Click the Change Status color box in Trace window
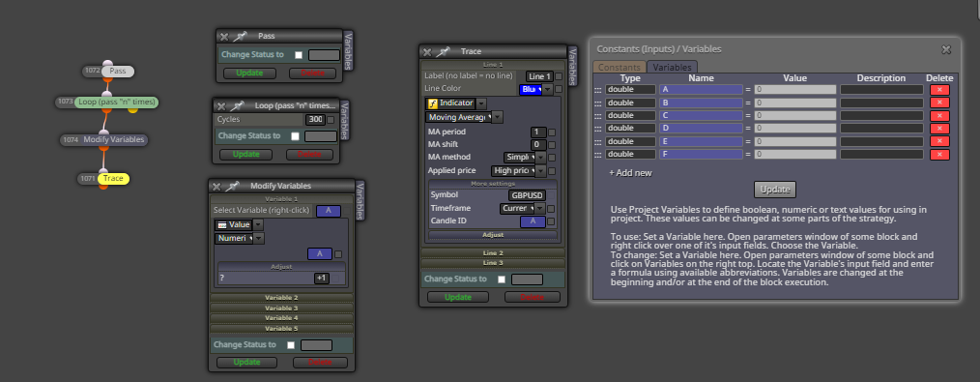 coord(527,279)
